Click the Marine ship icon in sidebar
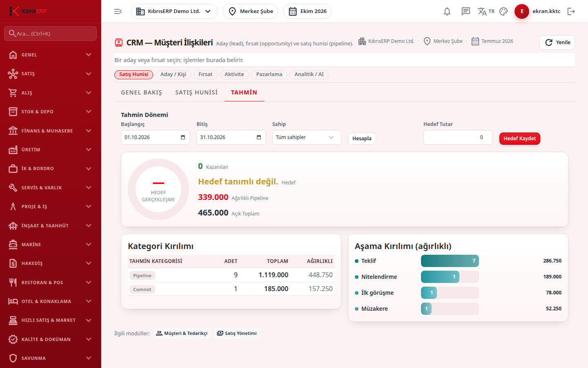 point(13,245)
